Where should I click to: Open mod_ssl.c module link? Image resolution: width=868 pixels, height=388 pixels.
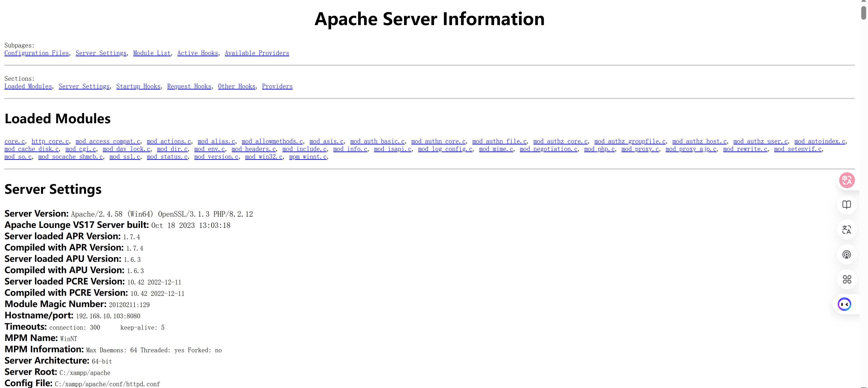(125, 157)
